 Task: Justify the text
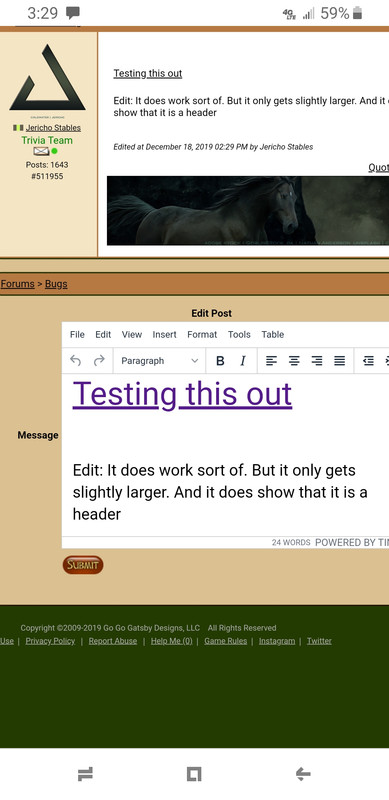[x=339, y=361]
